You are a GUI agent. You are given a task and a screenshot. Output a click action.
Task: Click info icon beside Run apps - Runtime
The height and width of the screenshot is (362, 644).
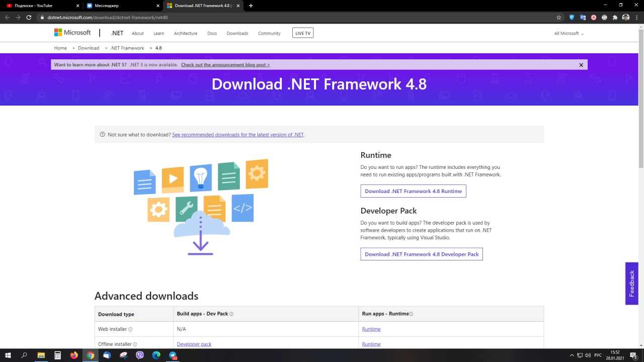coord(411,314)
